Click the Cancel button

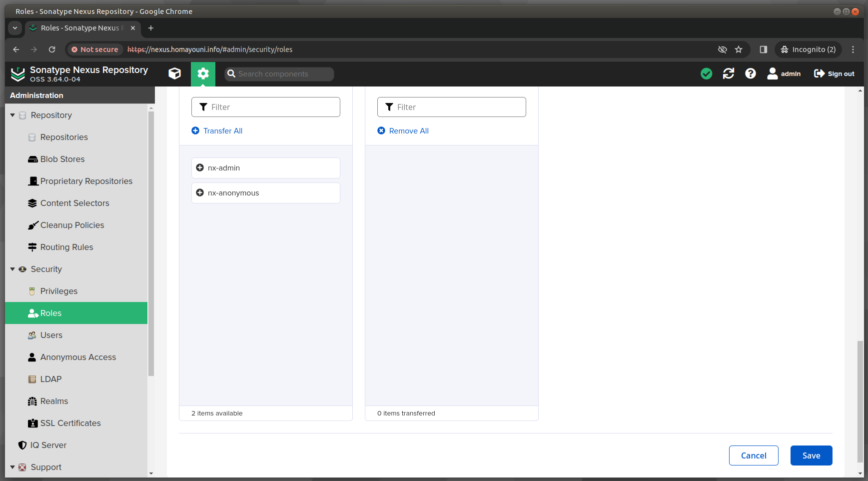coord(754,455)
